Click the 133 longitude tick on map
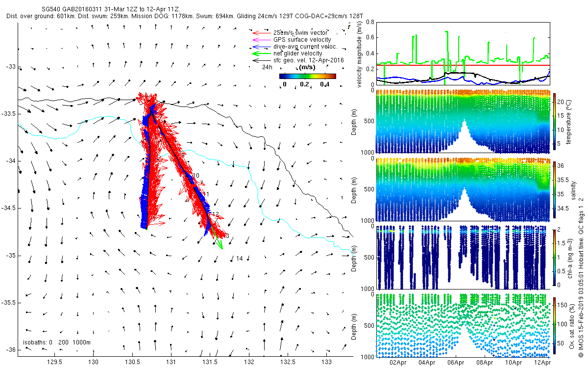The height and width of the screenshot is (368, 588). 326,362
